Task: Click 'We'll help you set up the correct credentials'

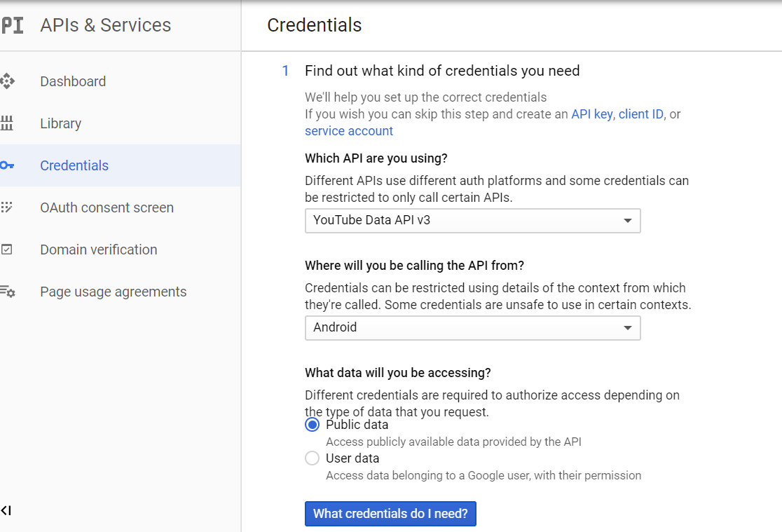Action: pos(425,97)
